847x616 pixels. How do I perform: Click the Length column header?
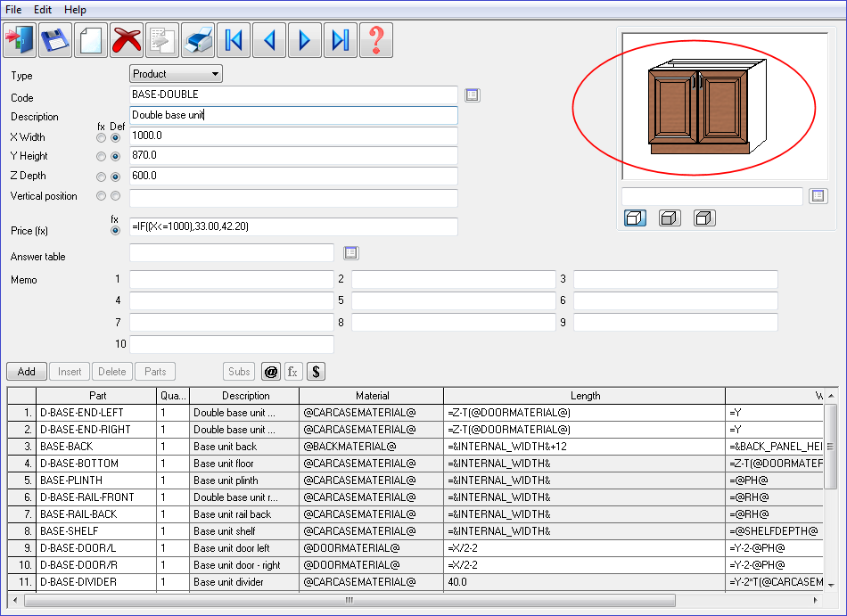[x=585, y=396]
